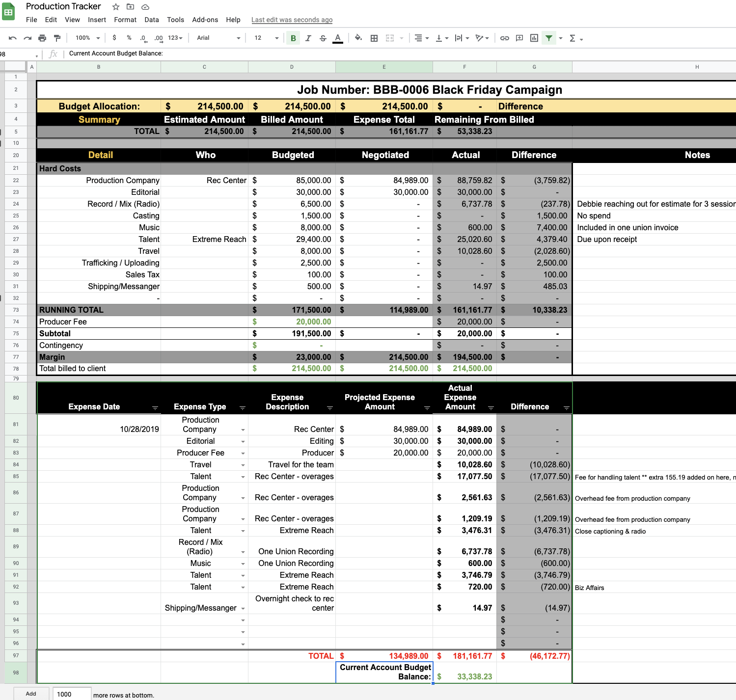
Task: Click the merge cells icon
Action: [x=390, y=38]
